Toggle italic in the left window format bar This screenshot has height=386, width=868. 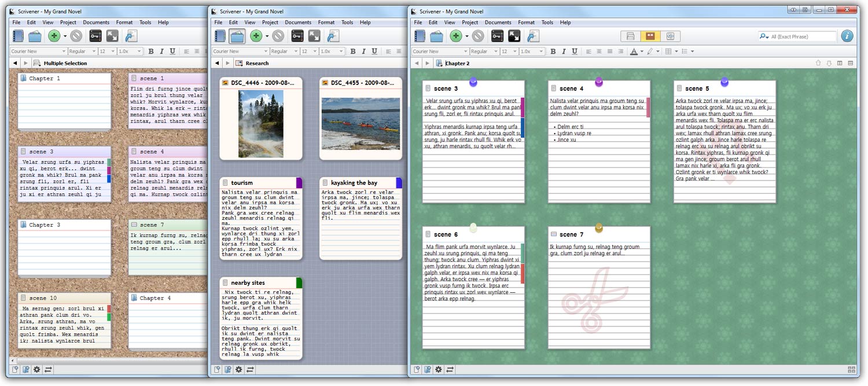click(x=161, y=52)
